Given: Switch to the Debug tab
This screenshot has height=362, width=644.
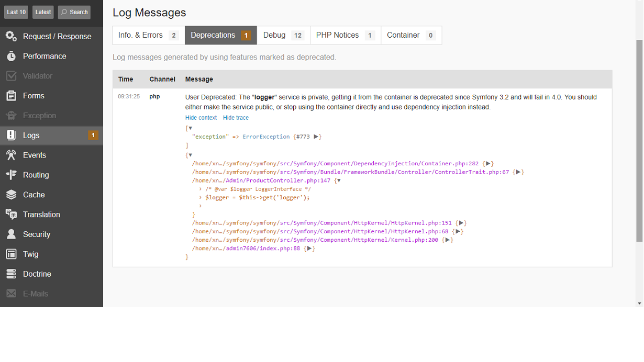Looking at the screenshot, I should coord(284,35).
